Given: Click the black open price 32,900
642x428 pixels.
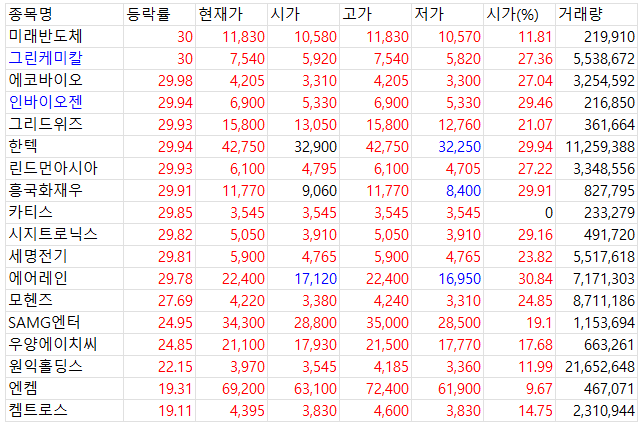Looking at the screenshot, I should point(315,147).
